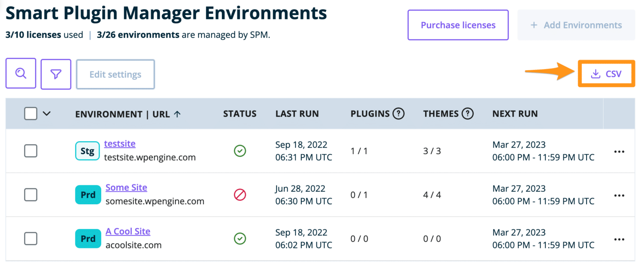This screenshot has width=644, height=266.
Task: Click Purchase licenses
Action: (x=458, y=25)
